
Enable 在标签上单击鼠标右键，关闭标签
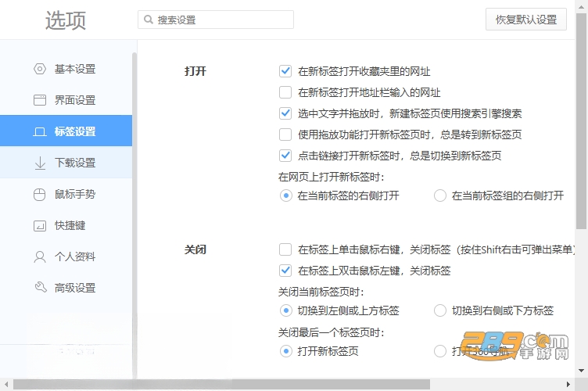tap(285, 249)
